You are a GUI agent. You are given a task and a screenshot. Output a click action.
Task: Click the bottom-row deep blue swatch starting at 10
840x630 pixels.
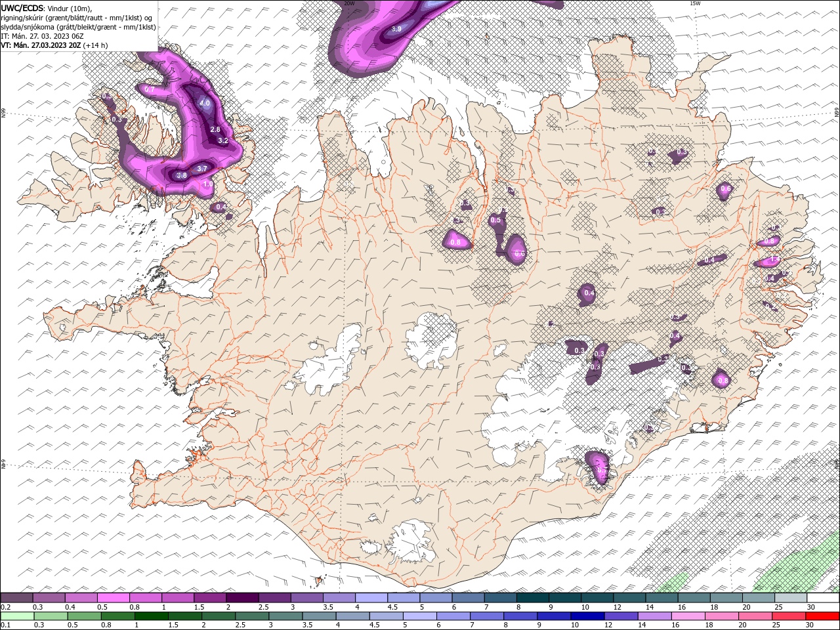pos(587,616)
